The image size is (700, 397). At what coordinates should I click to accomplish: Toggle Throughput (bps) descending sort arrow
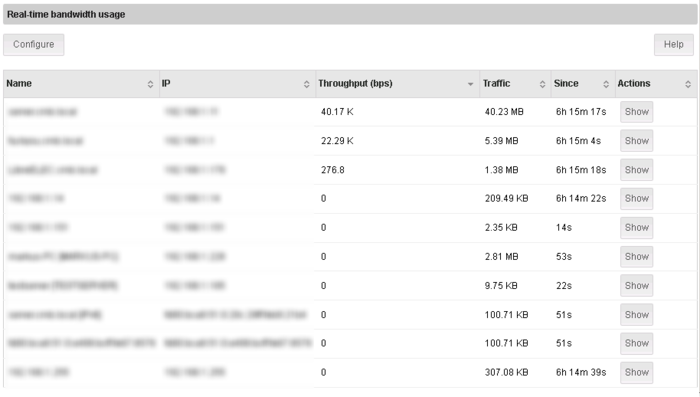[470, 84]
